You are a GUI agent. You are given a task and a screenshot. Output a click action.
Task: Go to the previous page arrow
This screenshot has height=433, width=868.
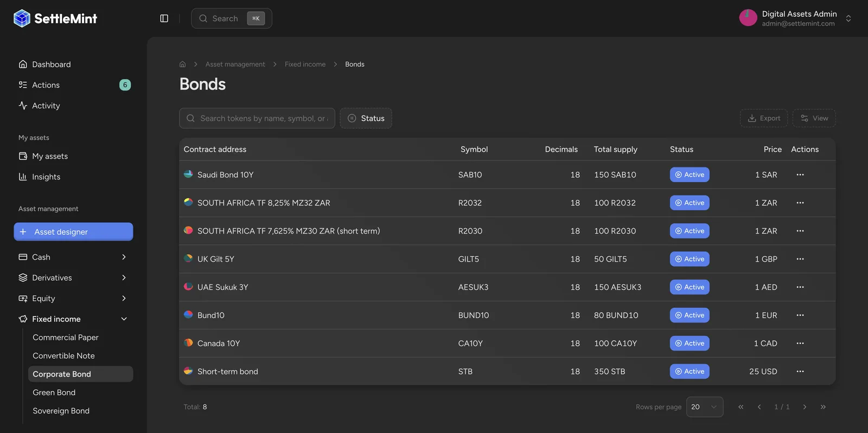pos(759,407)
